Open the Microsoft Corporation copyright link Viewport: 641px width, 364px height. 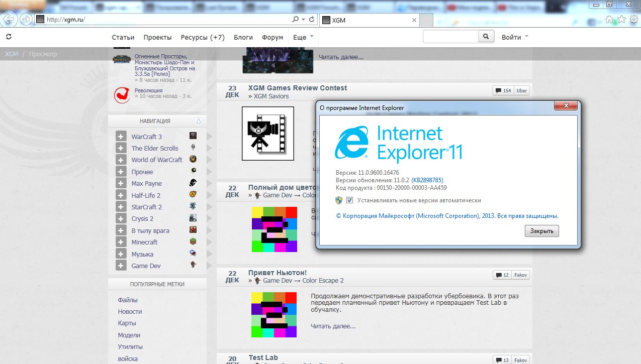click(447, 216)
